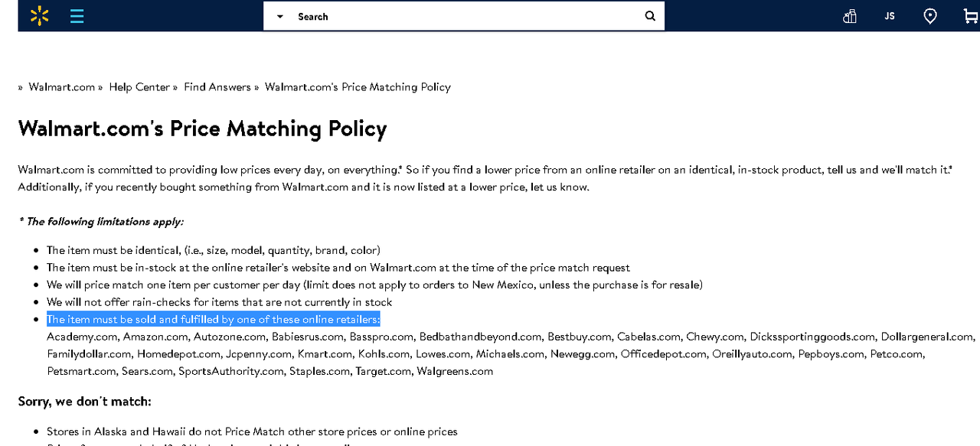Image resolution: width=980 pixels, height=446 pixels.
Task: Open the store locator pin icon
Action: [930, 16]
